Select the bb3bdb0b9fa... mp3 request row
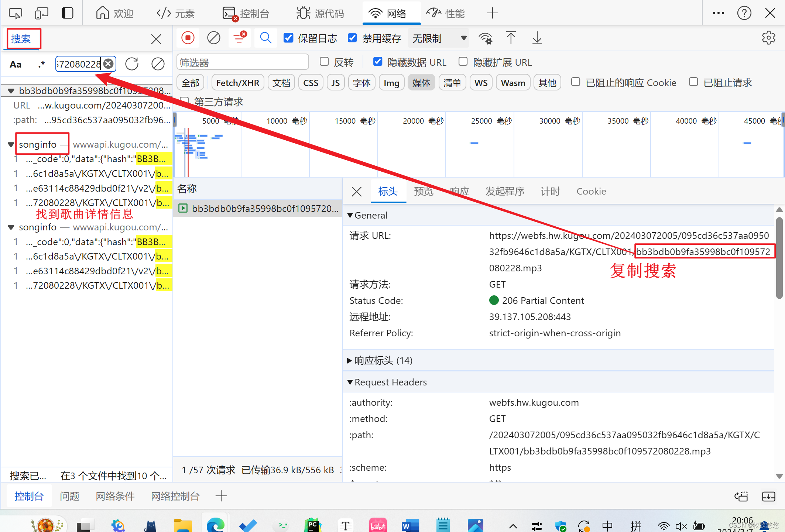The image size is (785, 532). pyautogui.click(x=258, y=209)
